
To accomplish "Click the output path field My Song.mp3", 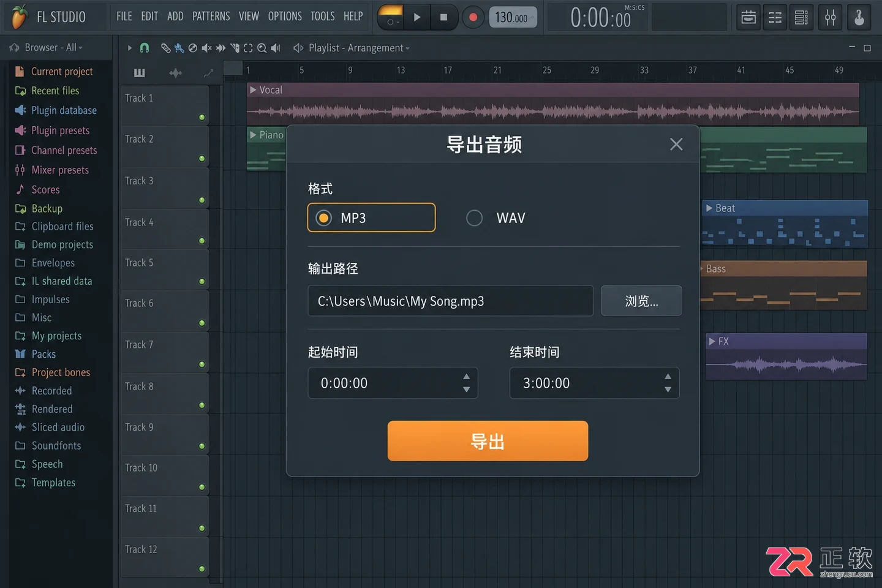I will coord(450,301).
